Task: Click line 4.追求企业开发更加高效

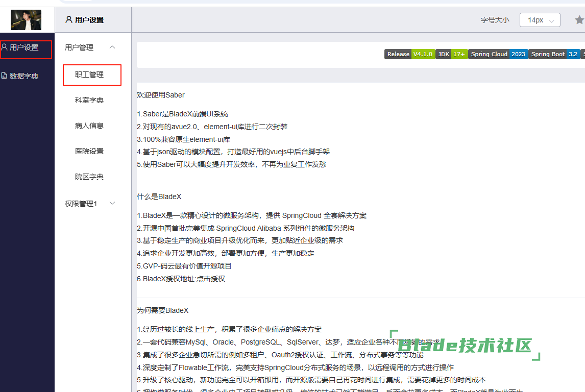Action: coord(226,253)
